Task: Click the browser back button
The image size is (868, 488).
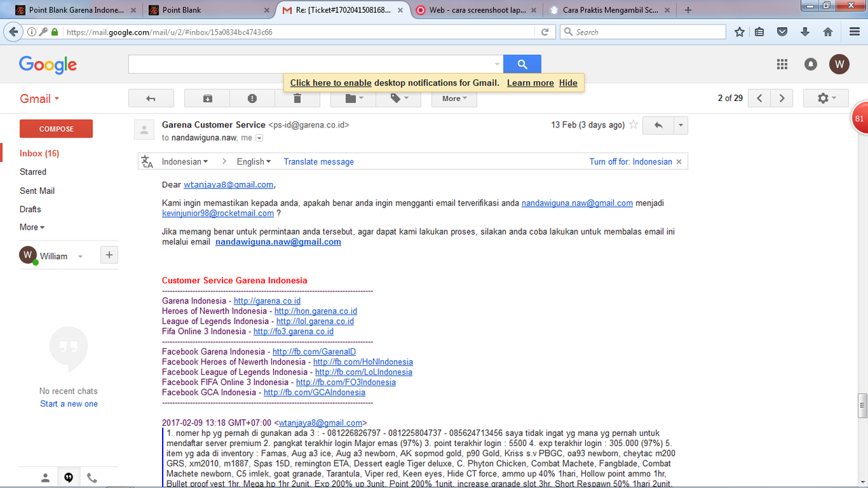Action: [x=13, y=32]
